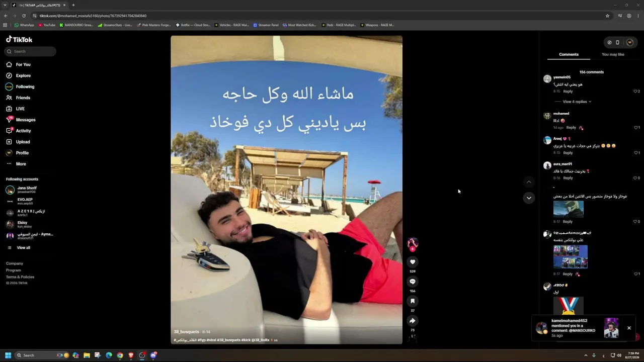This screenshot has height=362, width=644.
Task: Like Areej's comment
Action: [x=636, y=153]
